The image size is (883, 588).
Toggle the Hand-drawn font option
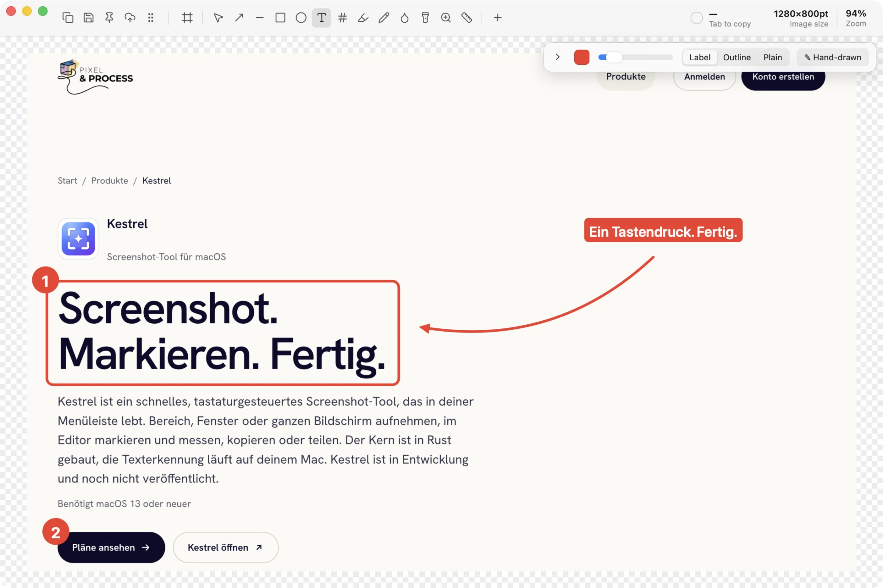pos(832,57)
